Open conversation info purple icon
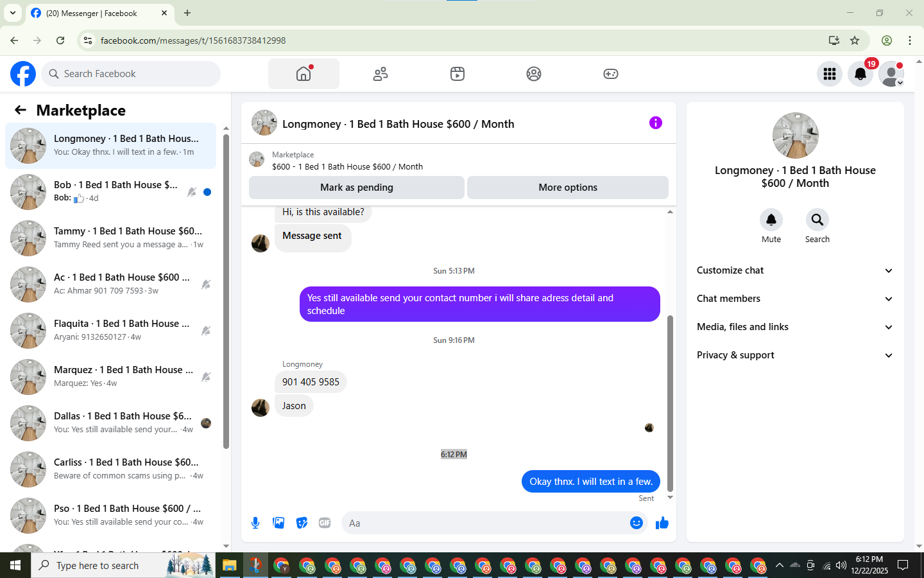 click(x=655, y=123)
